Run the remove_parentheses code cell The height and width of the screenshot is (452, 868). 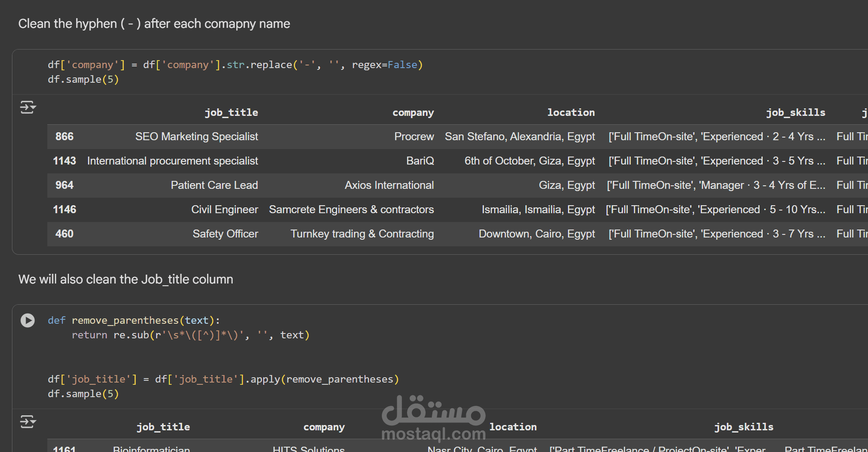27,320
